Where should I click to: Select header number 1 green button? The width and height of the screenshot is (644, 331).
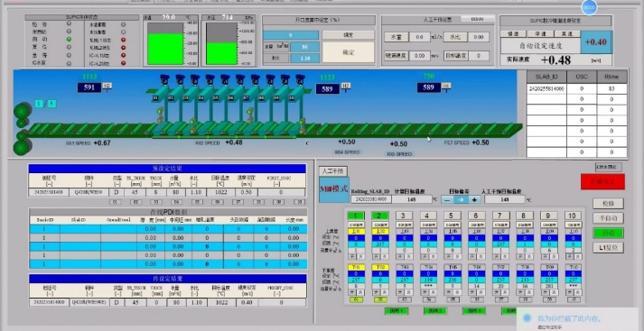[x=356, y=216]
